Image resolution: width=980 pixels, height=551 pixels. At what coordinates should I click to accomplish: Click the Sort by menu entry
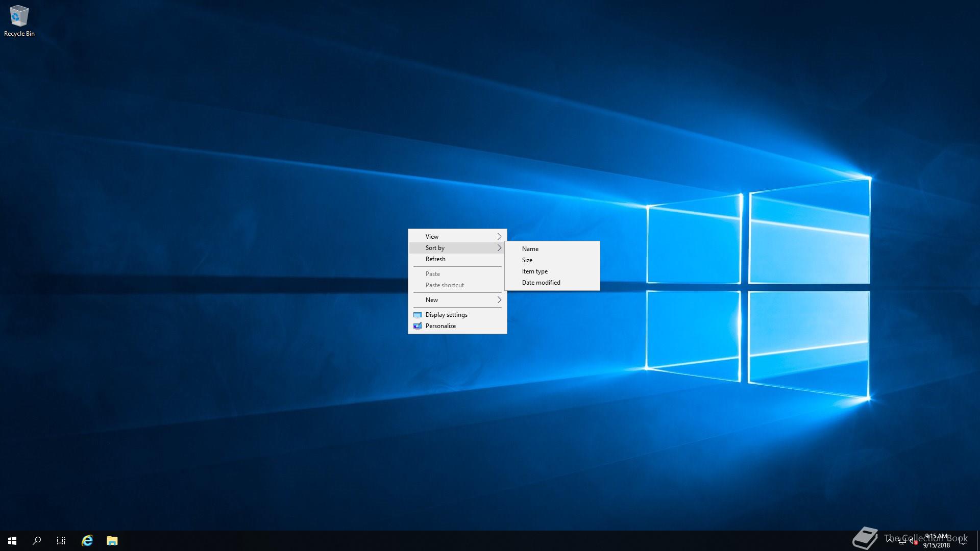(457, 248)
